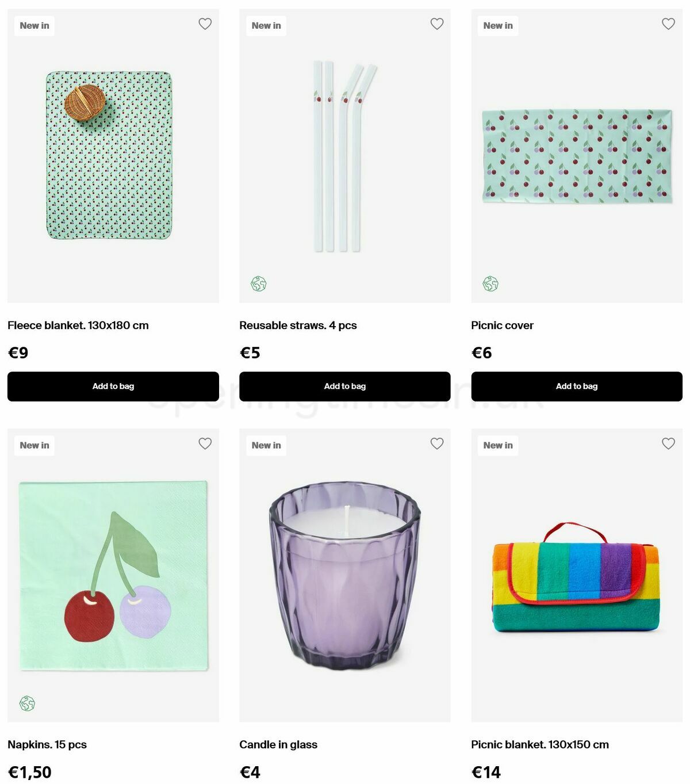690x784 pixels.
Task: Add Picnic cover to wishlist via heart
Action: pyautogui.click(x=668, y=24)
